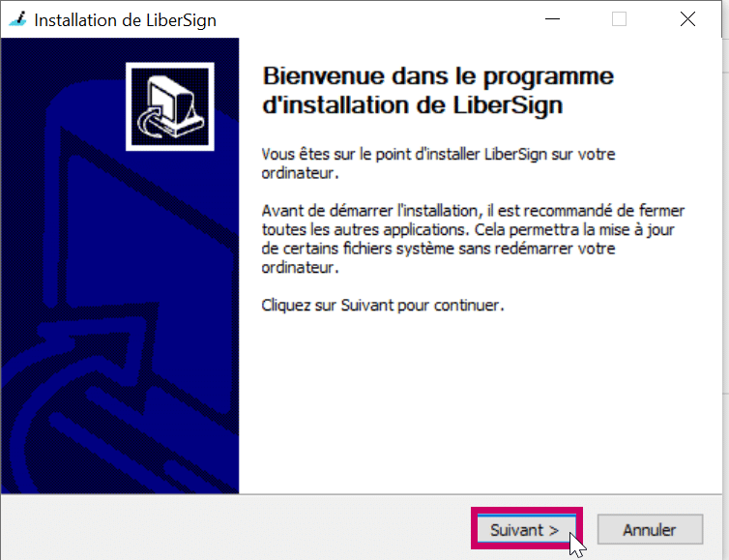729x560 pixels.
Task: Click the "Bienvenue dans le programme" heading line
Action: pyautogui.click(x=438, y=76)
